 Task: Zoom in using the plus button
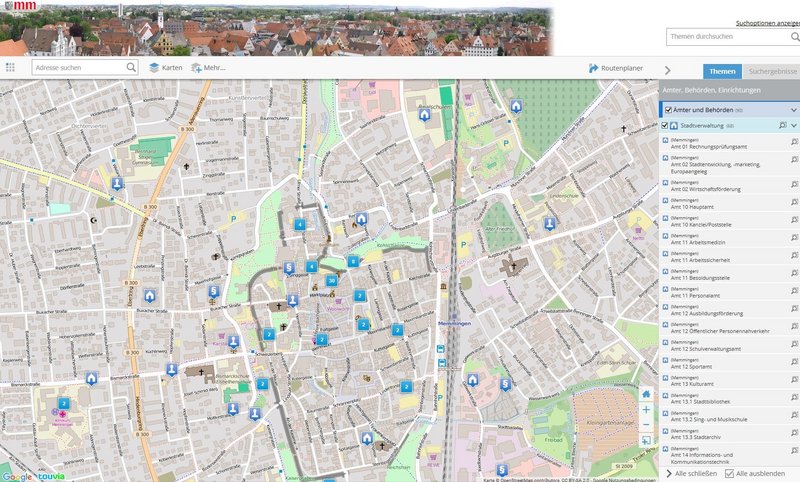pyautogui.click(x=646, y=410)
